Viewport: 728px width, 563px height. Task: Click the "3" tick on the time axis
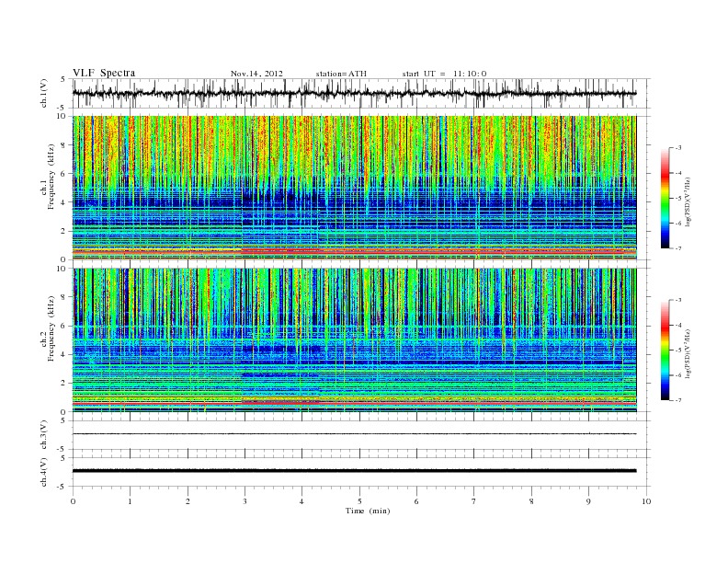(245, 501)
